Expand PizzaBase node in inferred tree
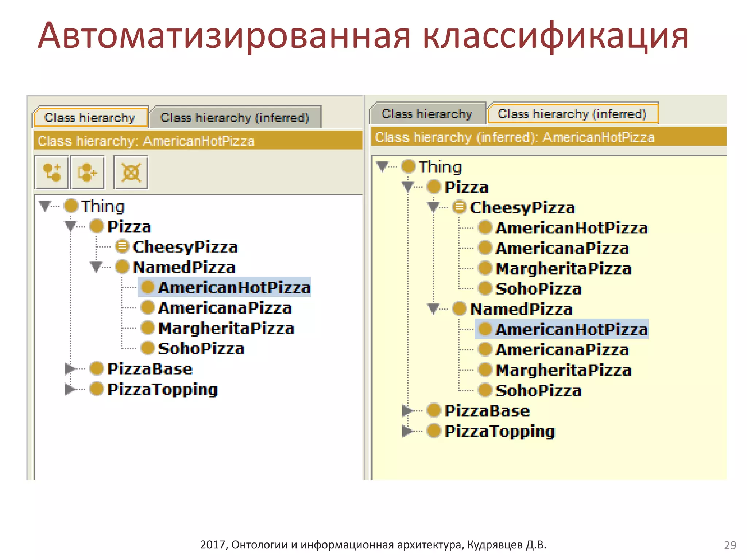Screen dimensions: 747x560 tap(407, 411)
